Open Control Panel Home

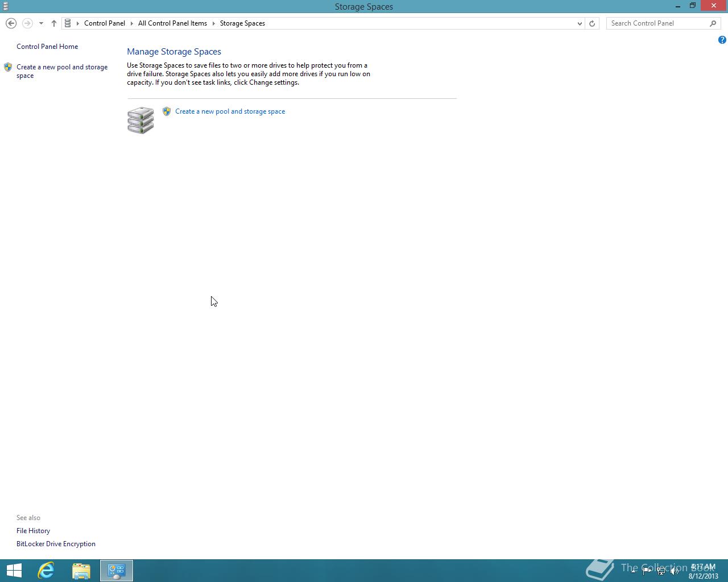point(47,47)
